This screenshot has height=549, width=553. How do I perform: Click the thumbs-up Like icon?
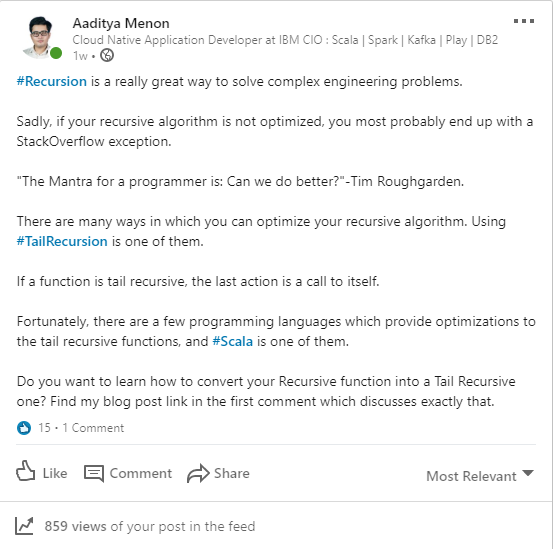(25, 470)
